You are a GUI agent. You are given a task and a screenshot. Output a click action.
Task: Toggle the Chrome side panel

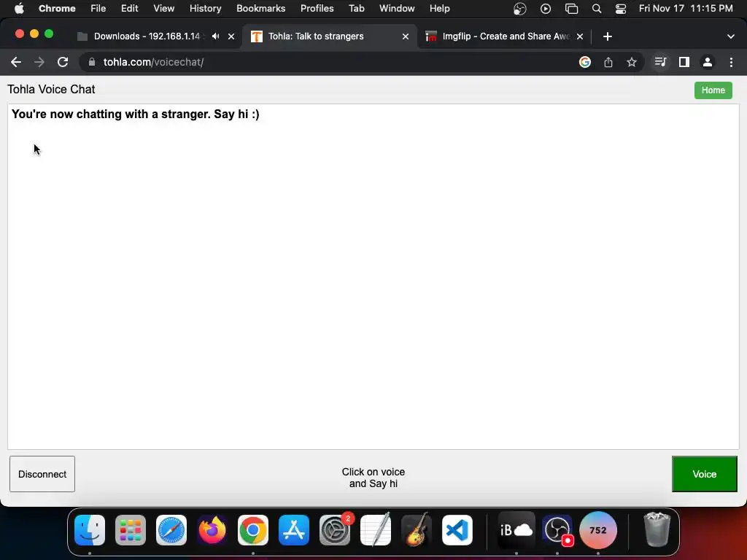tap(684, 62)
